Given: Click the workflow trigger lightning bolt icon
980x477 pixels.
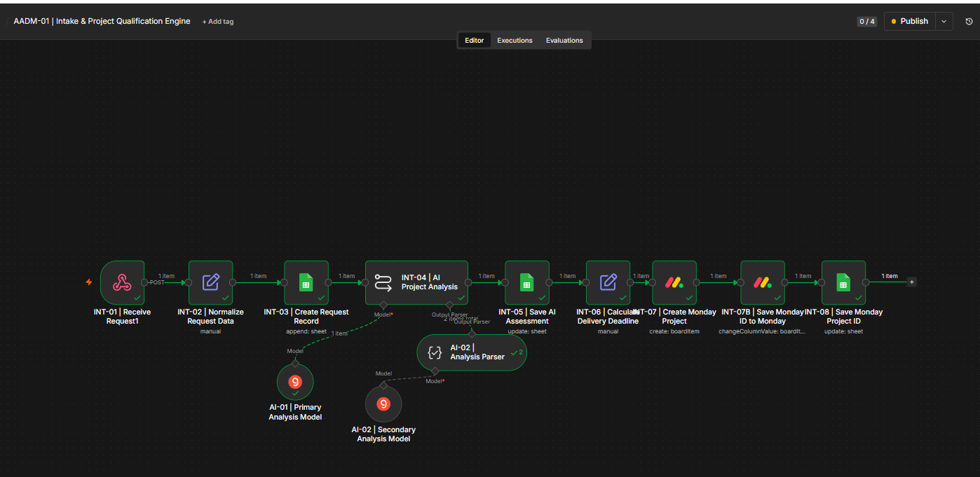Looking at the screenshot, I should tap(88, 282).
